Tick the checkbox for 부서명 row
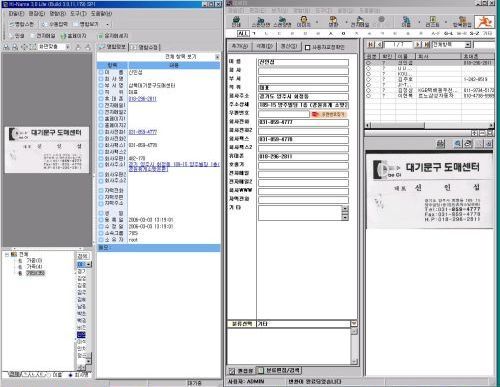500x387 pixels. point(101,86)
